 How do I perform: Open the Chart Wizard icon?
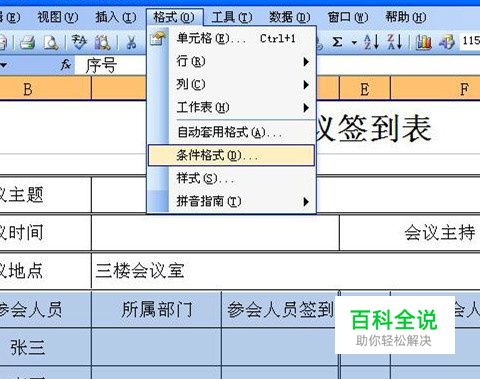pyautogui.click(x=423, y=42)
